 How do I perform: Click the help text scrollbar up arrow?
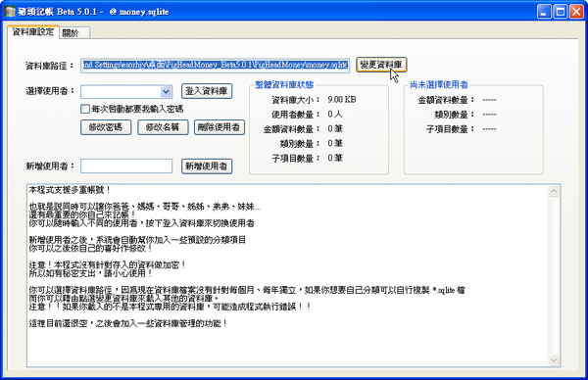554,192
